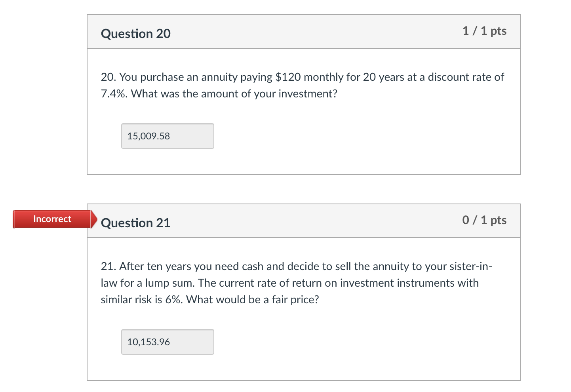Click the Question 21 panel header bar
Image resolution: width=571 pixels, height=392 pixels.
click(304, 221)
